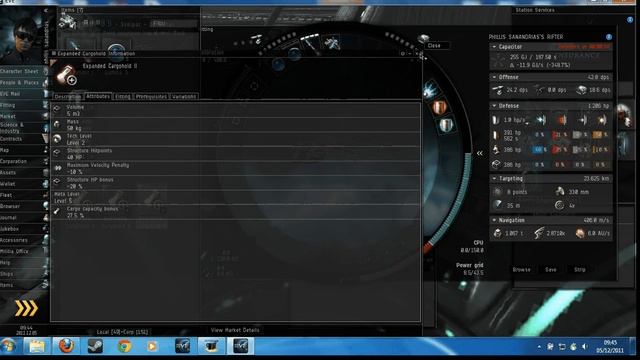Collapse the fitting stats panel with double chevron
Image resolution: width=640 pixels, height=360 pixels.
click(480, 153)
